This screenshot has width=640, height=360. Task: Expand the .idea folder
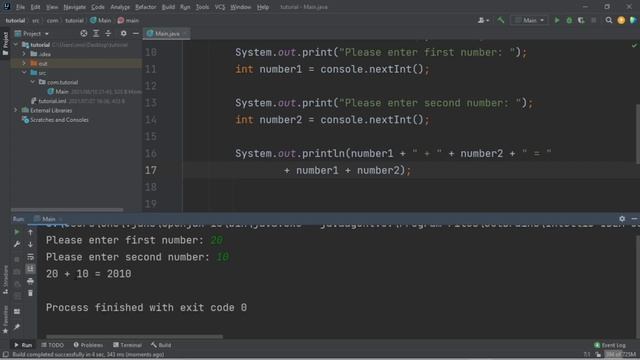click(x=24, y=54)
